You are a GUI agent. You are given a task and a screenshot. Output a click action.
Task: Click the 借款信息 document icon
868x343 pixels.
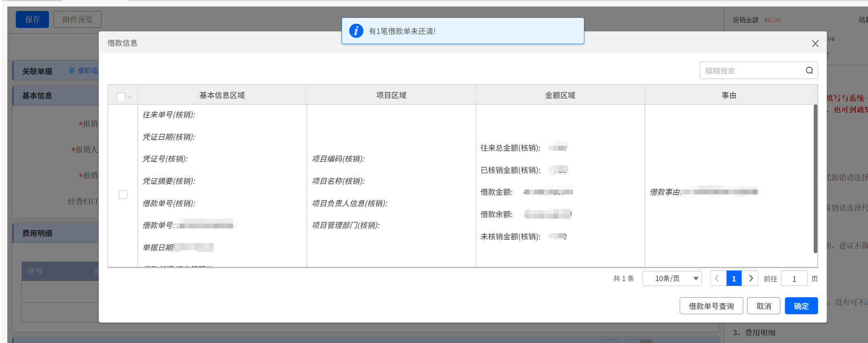pos(72,70)
